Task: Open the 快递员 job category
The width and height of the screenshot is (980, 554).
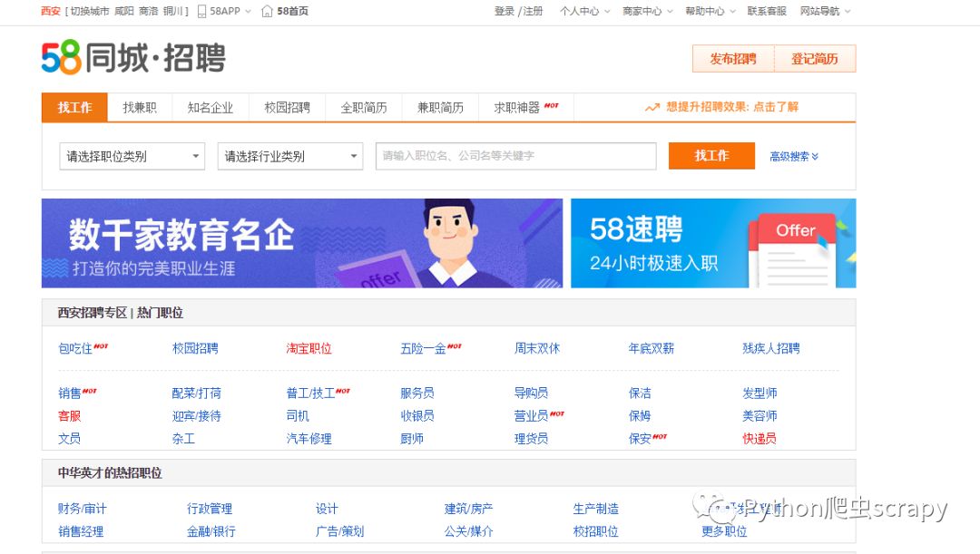Action: 759,439
